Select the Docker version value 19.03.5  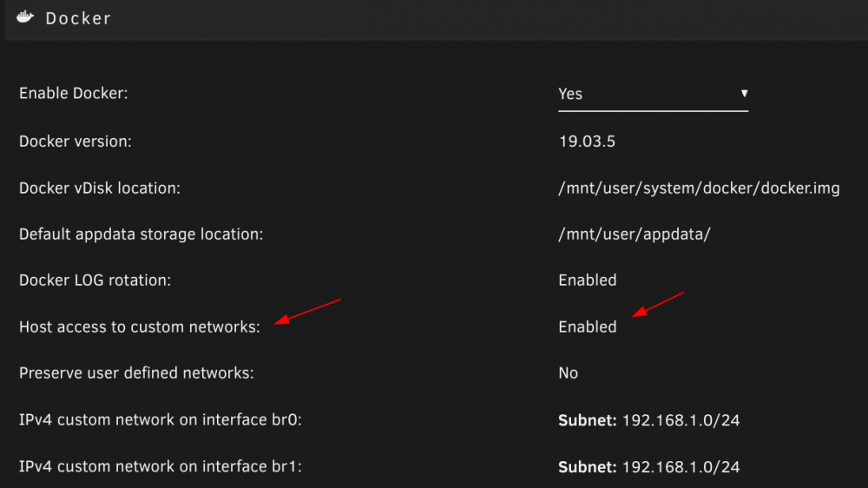[x=587, y=142]
